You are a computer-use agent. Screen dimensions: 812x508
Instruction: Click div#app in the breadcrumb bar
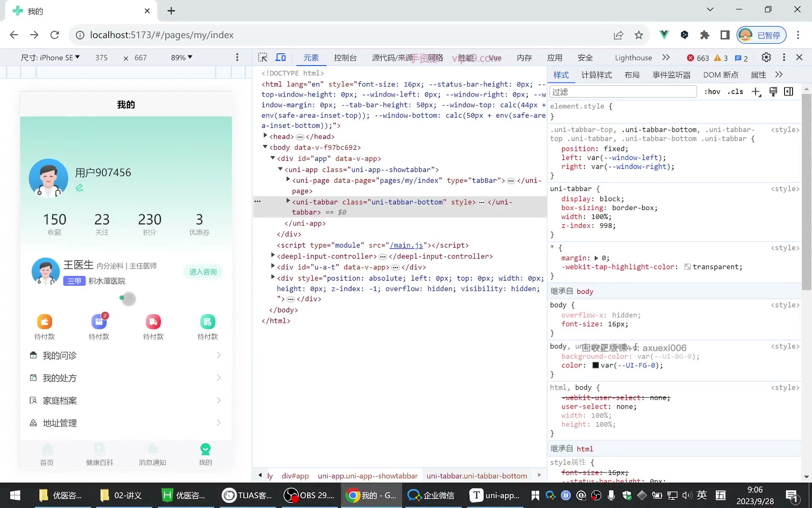pyautogui.click(x=295, y=476)
